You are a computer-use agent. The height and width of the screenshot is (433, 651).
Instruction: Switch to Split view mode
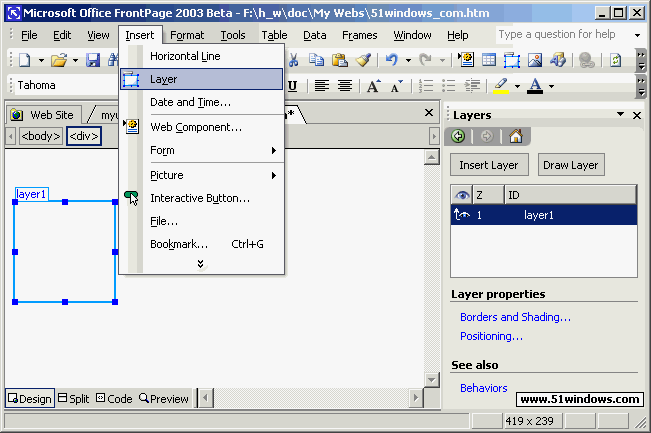click(x=73, y=399)
